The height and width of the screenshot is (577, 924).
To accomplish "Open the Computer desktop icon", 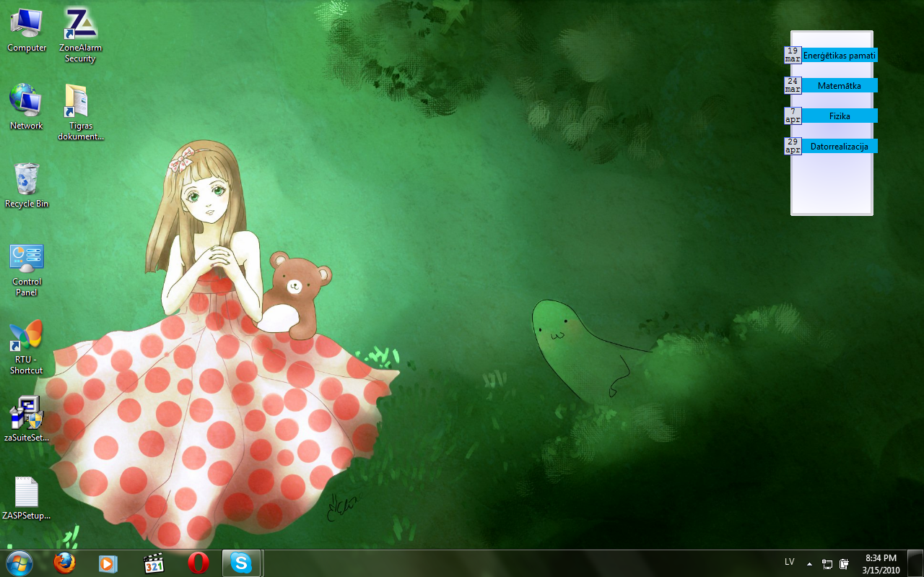I will 27,30.
